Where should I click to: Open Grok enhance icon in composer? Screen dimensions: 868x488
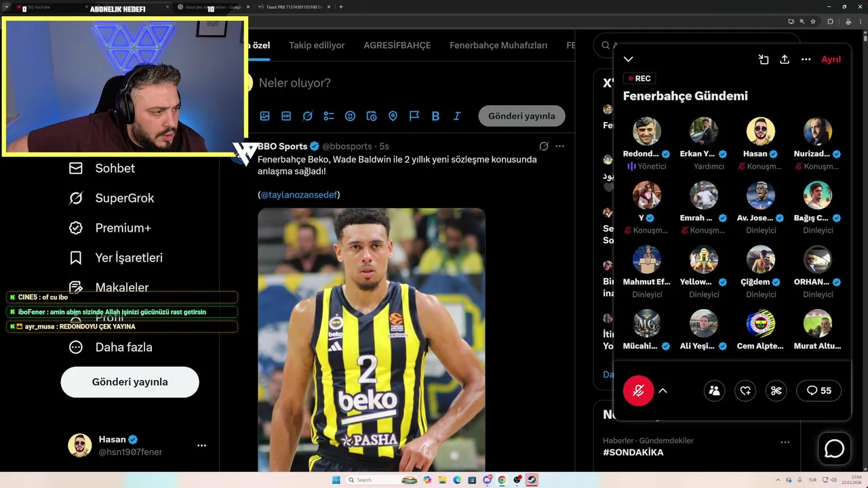coord(307,116)
